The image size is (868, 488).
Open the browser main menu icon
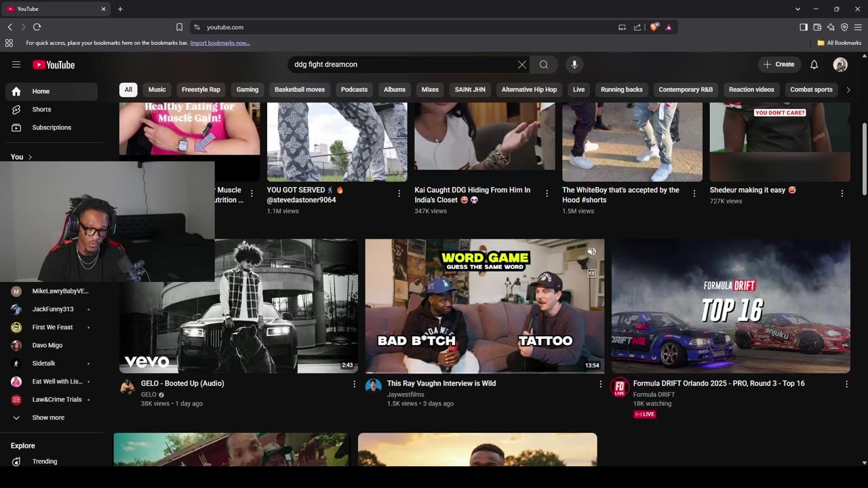click(858, 27)
